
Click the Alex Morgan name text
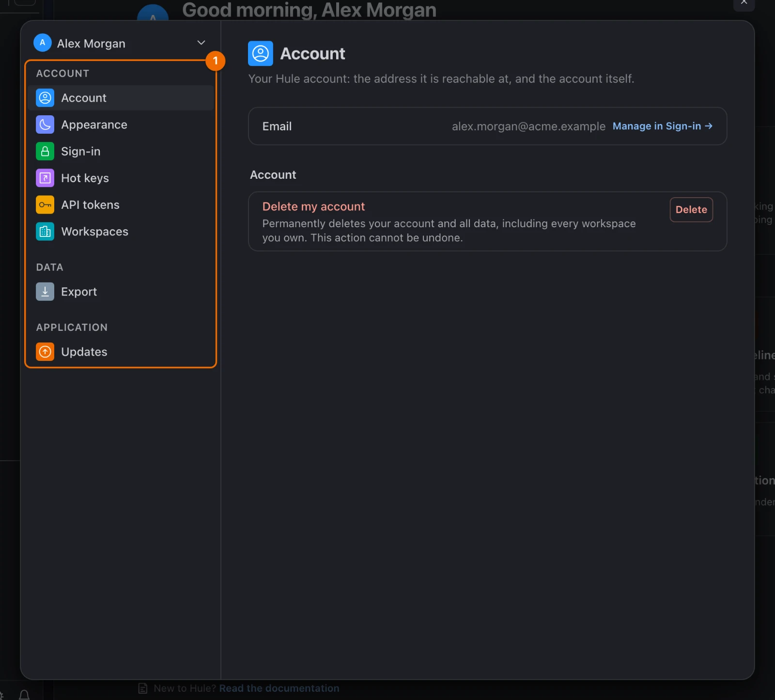tap(91, 44)
